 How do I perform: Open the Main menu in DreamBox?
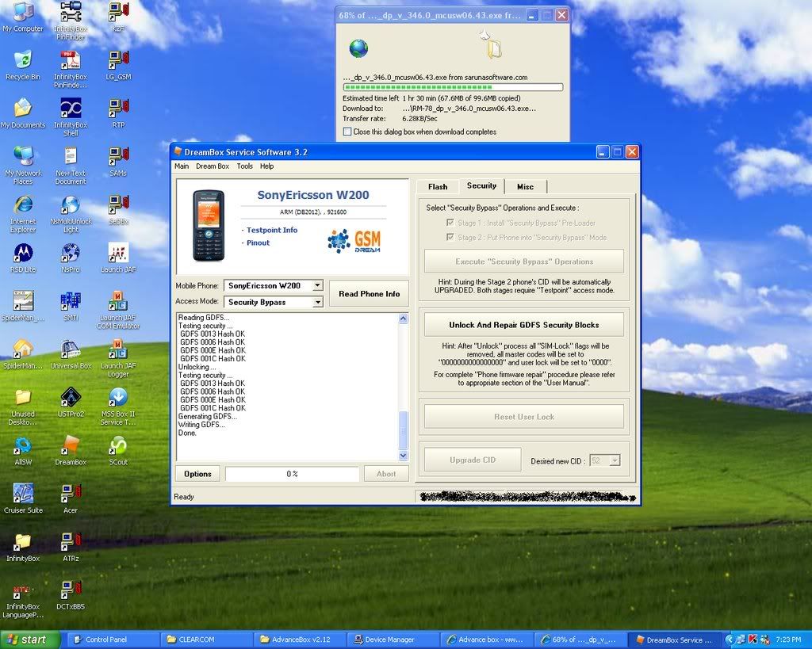click(182, 166)
